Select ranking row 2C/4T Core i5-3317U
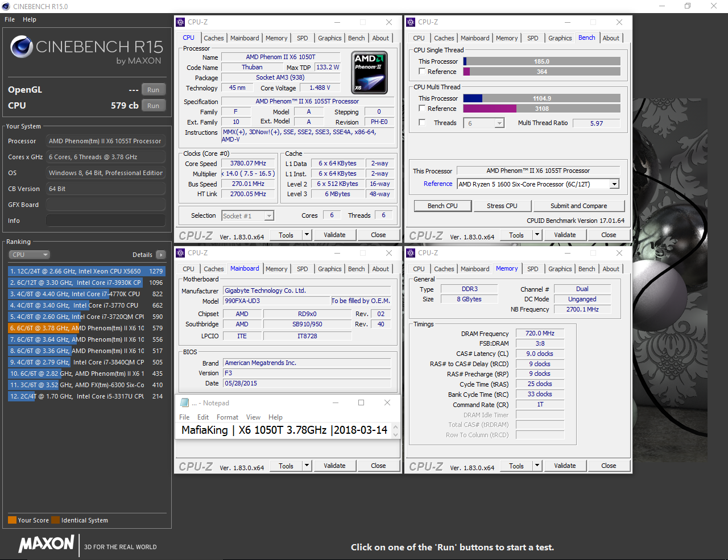This screenshot has width=728, height=560. [x=86, y=396]
